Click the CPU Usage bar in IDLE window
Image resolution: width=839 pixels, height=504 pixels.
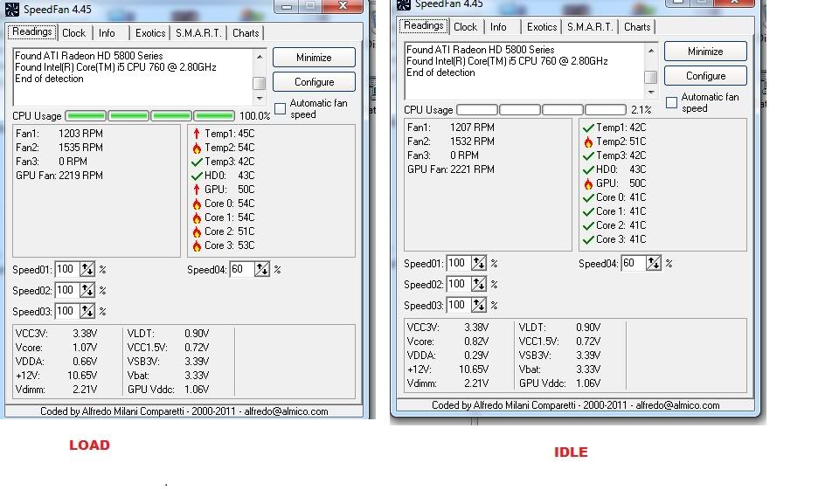[542, 110]
